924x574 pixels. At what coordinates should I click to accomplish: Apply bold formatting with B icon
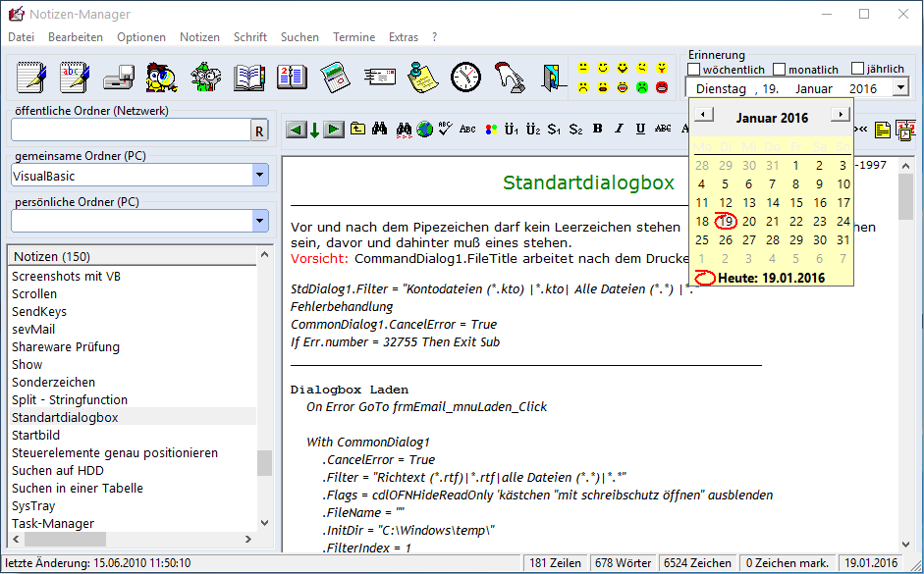pyautogui.click(x=598, y=129)
